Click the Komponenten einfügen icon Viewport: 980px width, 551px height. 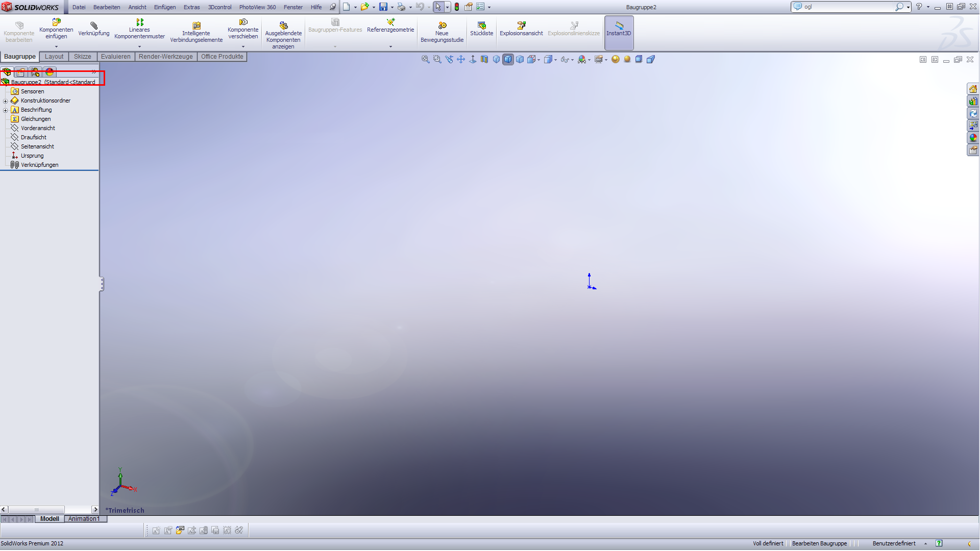tap(56, 22)
